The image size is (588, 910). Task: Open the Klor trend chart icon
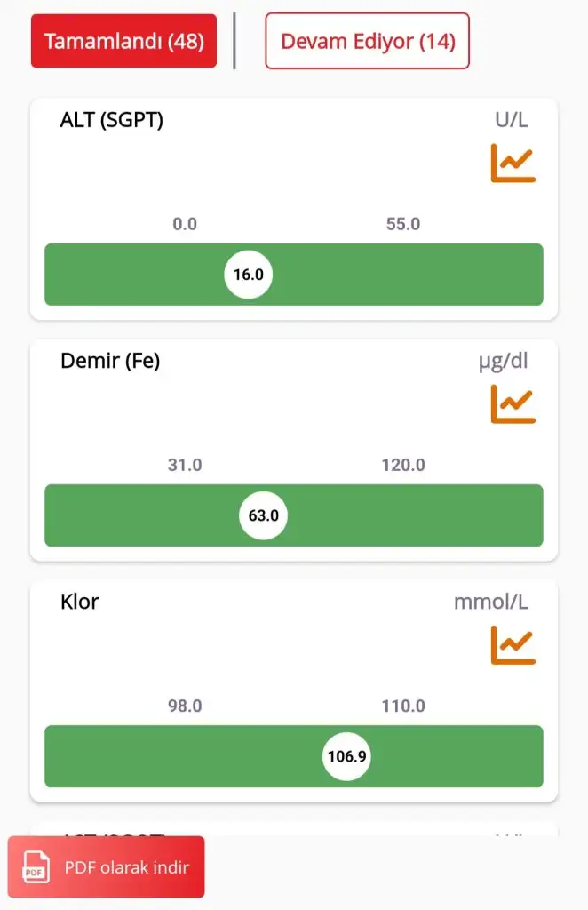tap(513, 644)
